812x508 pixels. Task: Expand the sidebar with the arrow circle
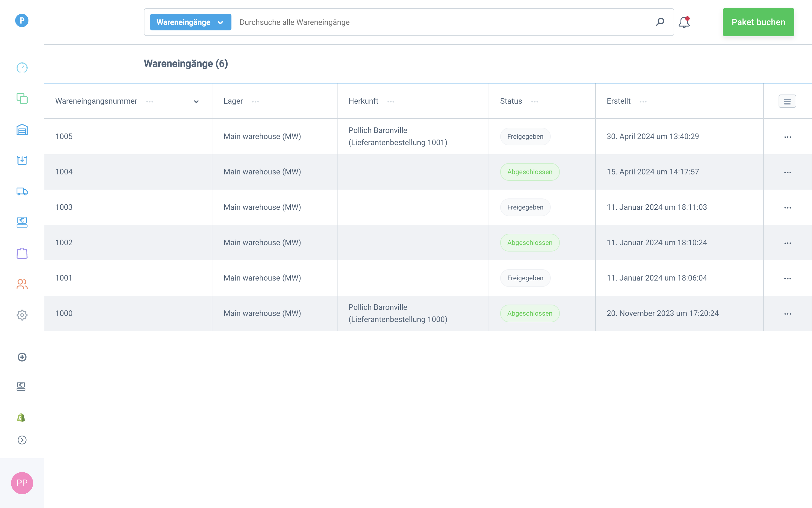click(22, 440)
